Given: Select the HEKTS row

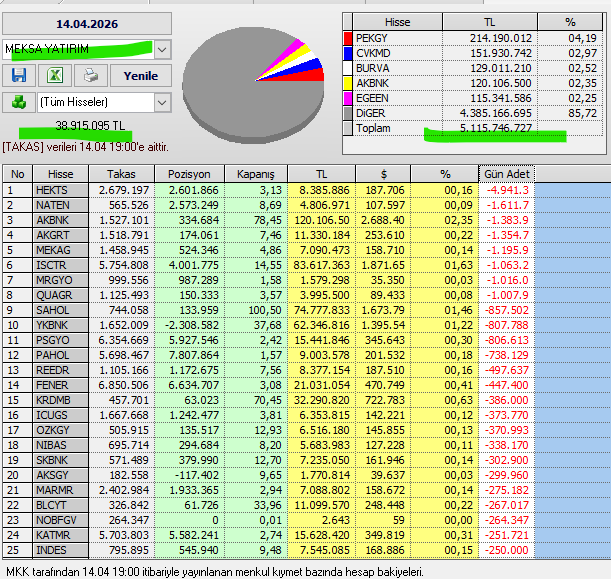Looking at the screenshot, I should tap(268, 190).
